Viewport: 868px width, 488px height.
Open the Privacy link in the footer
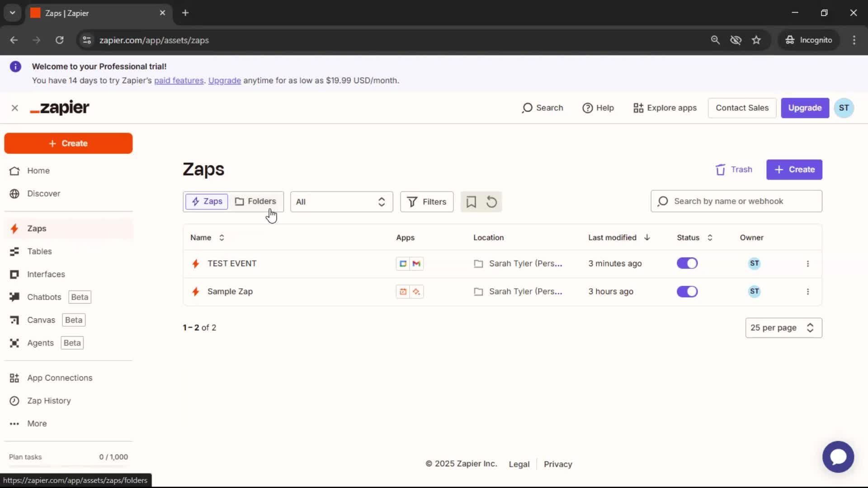point(558,464)
